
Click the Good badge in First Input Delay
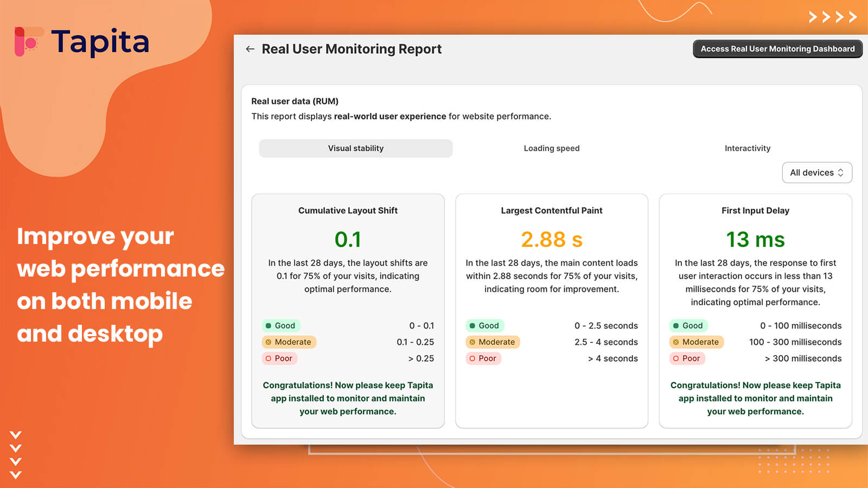point(688,325)
